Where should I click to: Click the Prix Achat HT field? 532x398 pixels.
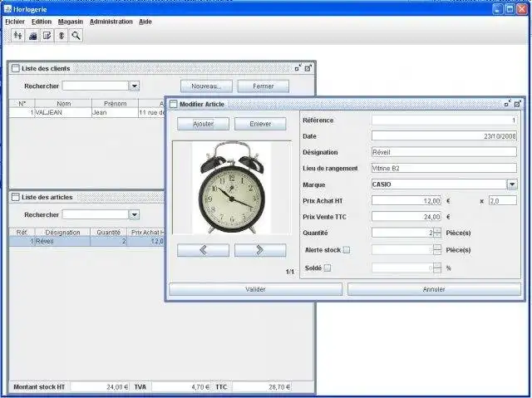coord(406,201)
